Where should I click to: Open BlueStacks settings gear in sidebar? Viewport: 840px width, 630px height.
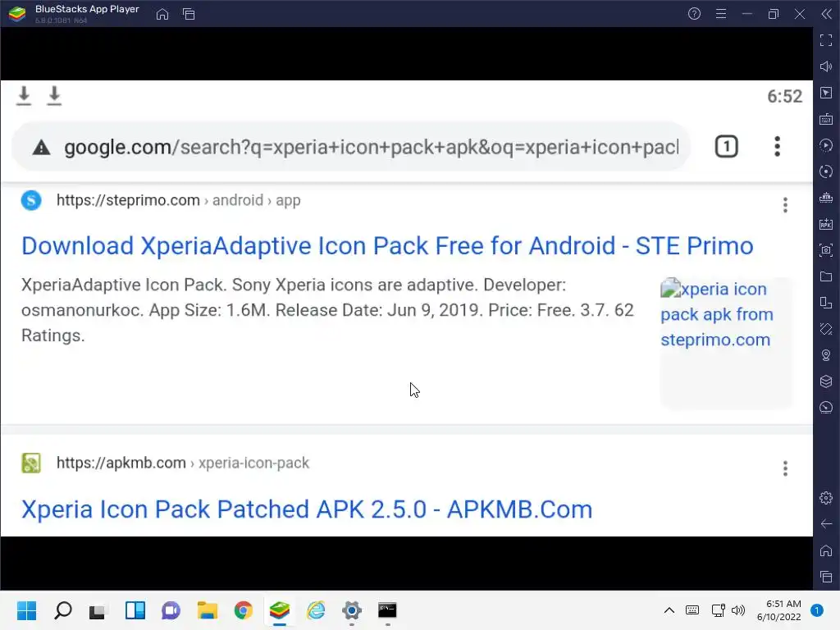(826, 498)
